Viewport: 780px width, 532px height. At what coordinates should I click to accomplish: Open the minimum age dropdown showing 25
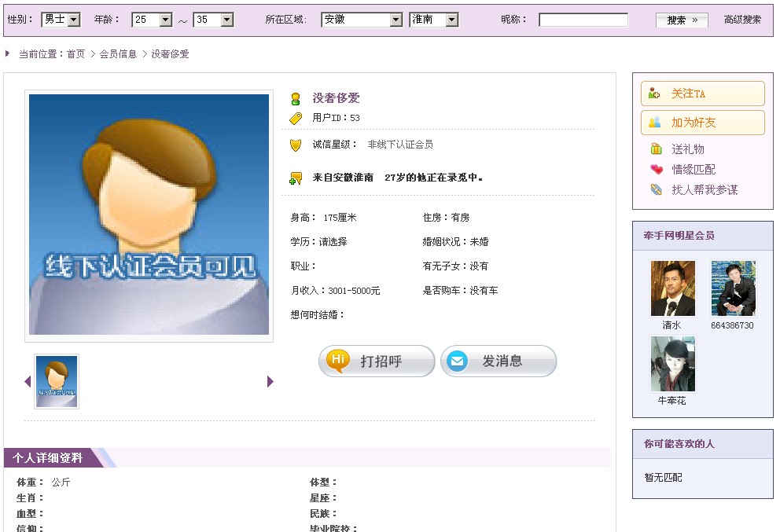tap(152, 20)
